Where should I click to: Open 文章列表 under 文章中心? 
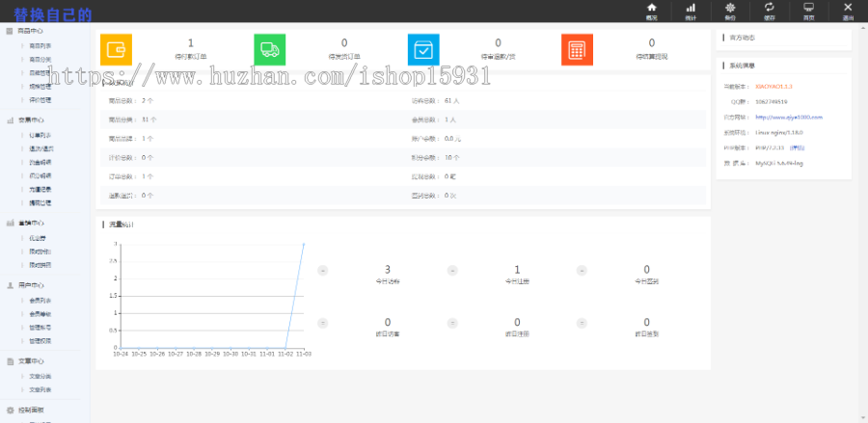pos(40,389)
